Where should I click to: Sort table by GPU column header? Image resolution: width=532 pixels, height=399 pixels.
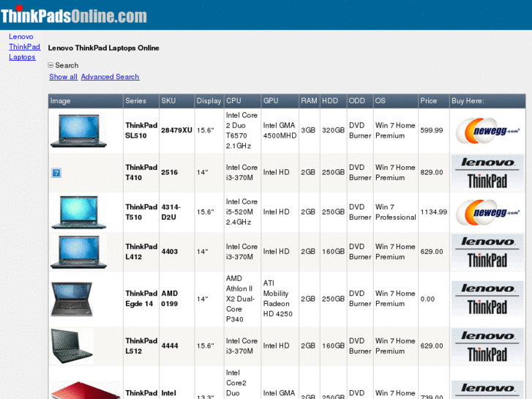click(x=280, y=101)
